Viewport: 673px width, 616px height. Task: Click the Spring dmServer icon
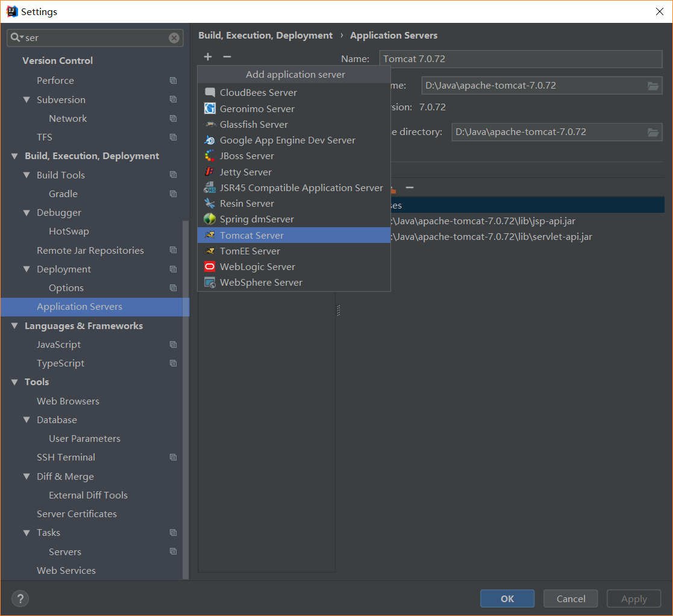(x=210, y=219)
